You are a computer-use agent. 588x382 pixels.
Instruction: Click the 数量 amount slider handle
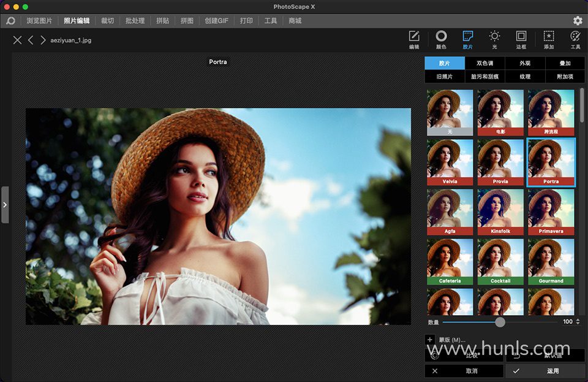click(500, 322)
